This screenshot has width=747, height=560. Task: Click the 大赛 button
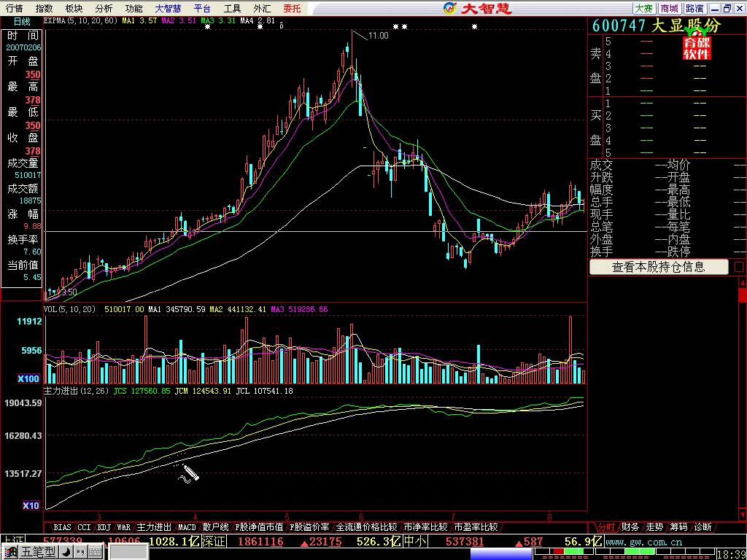point(645,8)
